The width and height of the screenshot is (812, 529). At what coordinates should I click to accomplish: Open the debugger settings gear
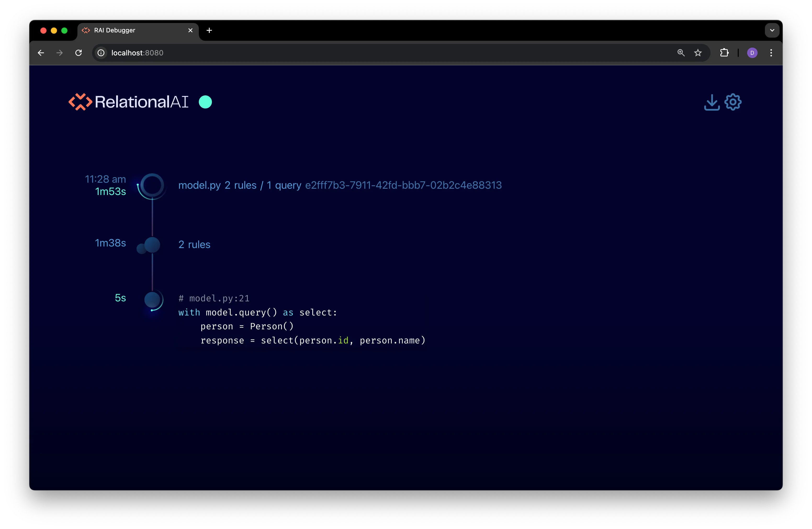tap(732, 102)
